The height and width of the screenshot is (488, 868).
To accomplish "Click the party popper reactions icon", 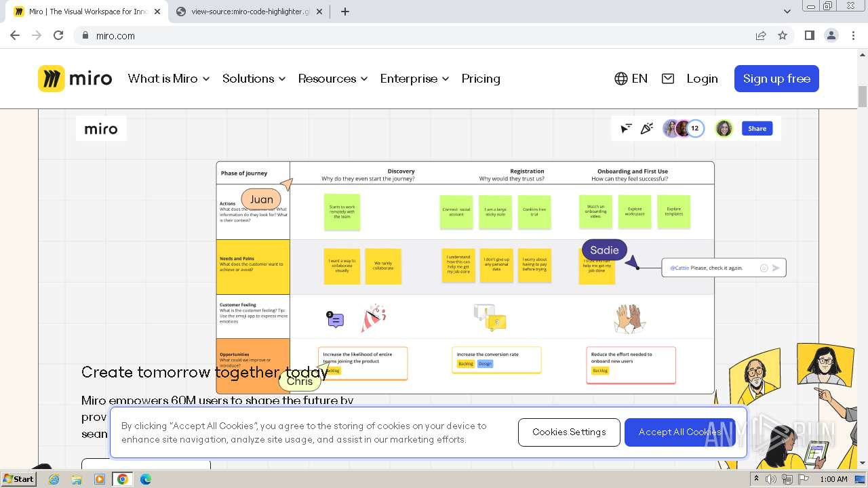I will [x=647, y=128].
